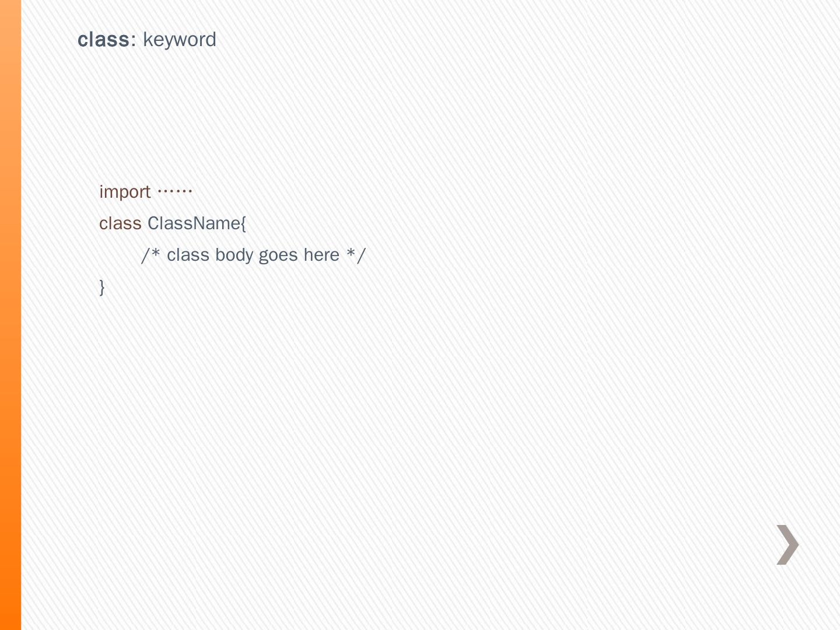Click the pale orange top of the left bar
The width and height of the screenshot is (840, 630).
coord(10,35)
